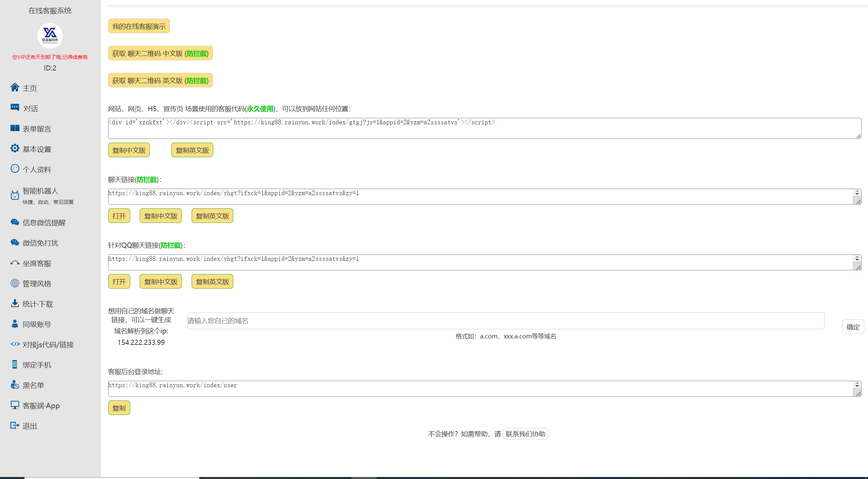Click 打开 under the 聊天链接 box

click(x=119, y=216)
